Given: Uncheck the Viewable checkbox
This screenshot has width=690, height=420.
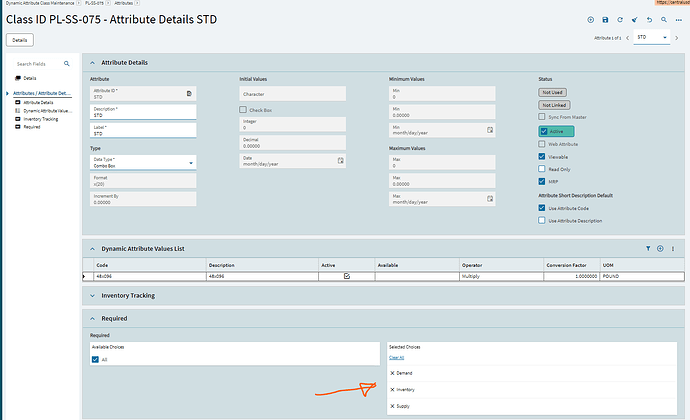Looking at the screenshot, I should [x=542, y=156].
